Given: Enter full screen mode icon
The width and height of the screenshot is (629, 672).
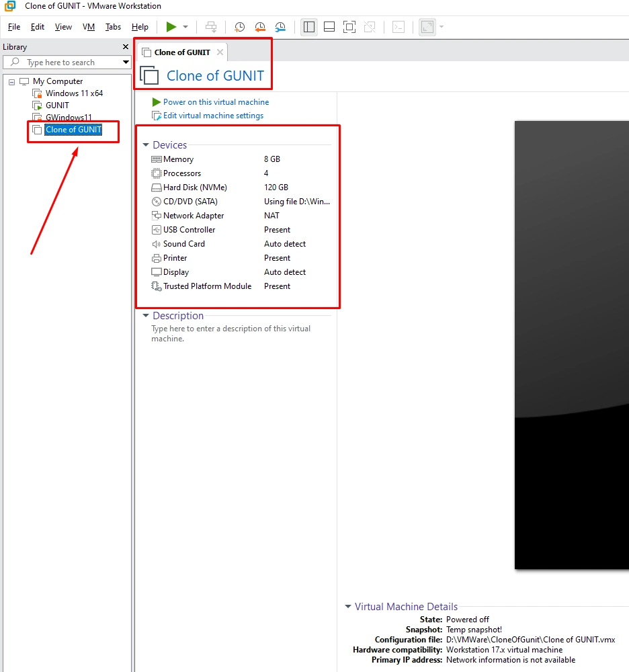Looking at the screenshot, I should pyautogui.click(x=349, y=27).
